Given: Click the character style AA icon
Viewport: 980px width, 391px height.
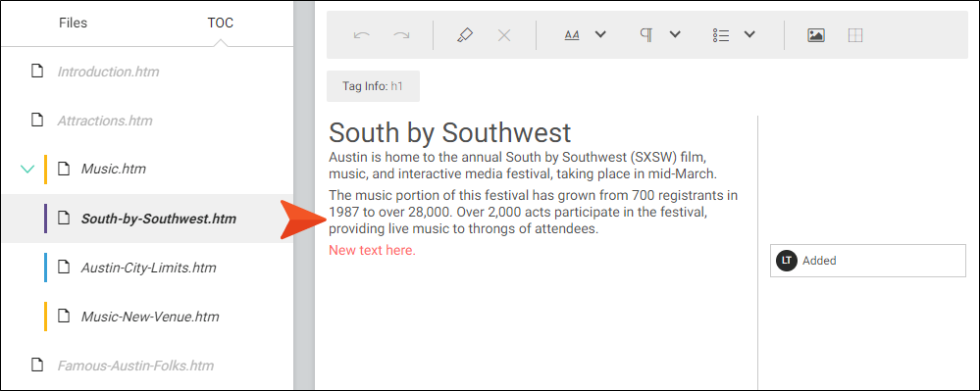Looking at the screenshot, I should (x=572, y=35).
